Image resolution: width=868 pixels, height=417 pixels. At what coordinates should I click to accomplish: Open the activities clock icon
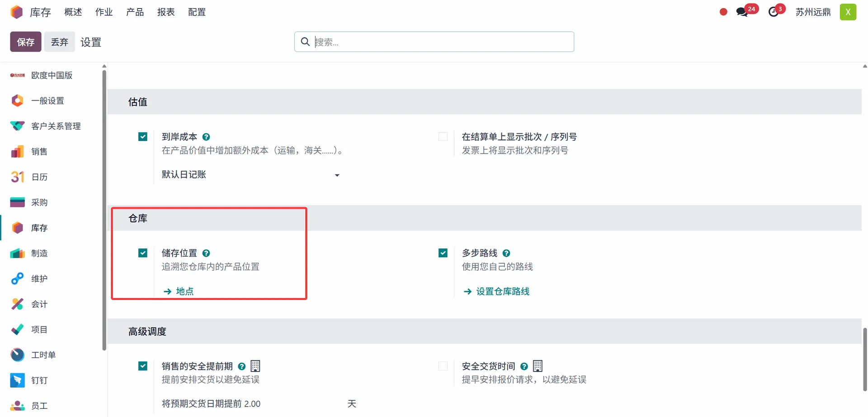click(774, 12)
